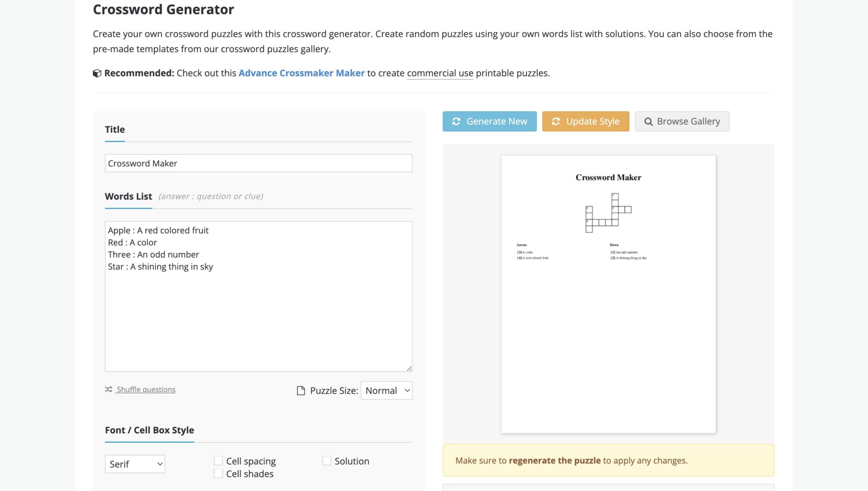Screen dimensions: 868x491
Task: Click the refresh icon on Update Style
Action: tap(556, 122)
